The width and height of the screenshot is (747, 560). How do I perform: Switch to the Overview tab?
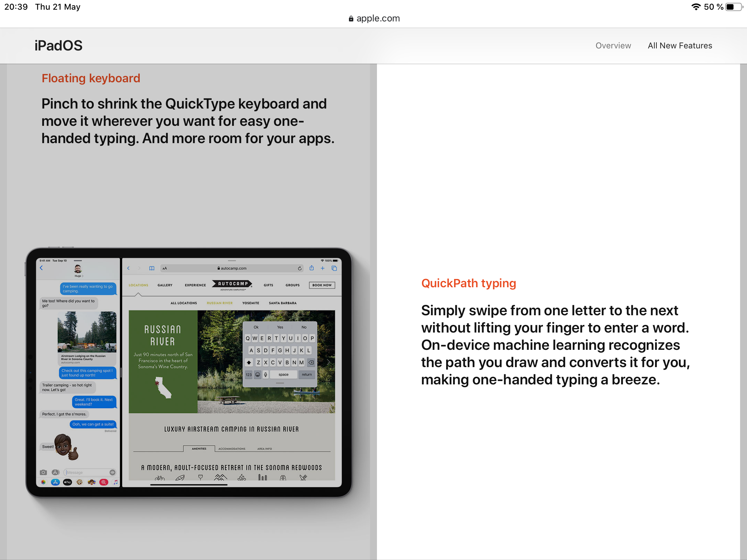[x=613, y=46]
